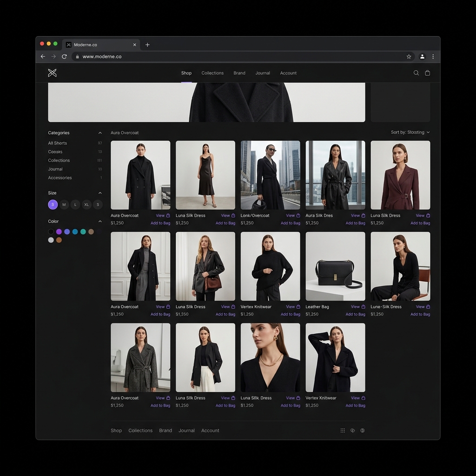Open the browser profile avatar icon

tap(422, 56)
